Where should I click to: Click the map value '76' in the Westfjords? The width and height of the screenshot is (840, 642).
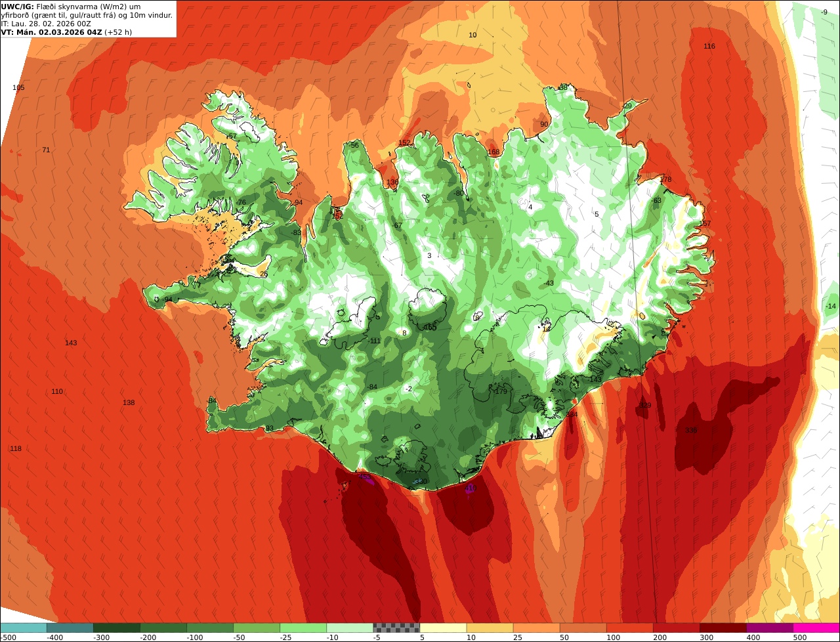tap(241, 202)
